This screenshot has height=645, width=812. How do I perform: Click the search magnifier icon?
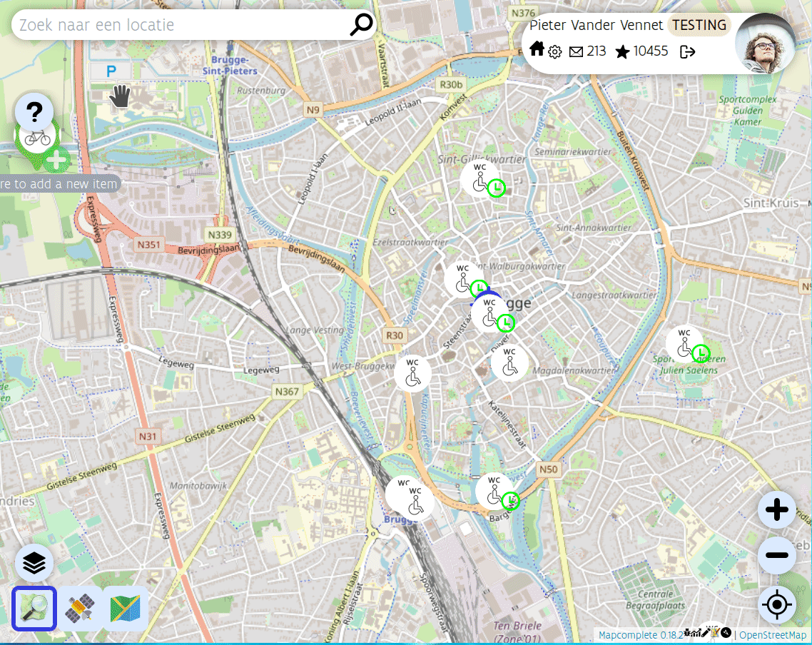pyautogui.click(x=361, y=25)
